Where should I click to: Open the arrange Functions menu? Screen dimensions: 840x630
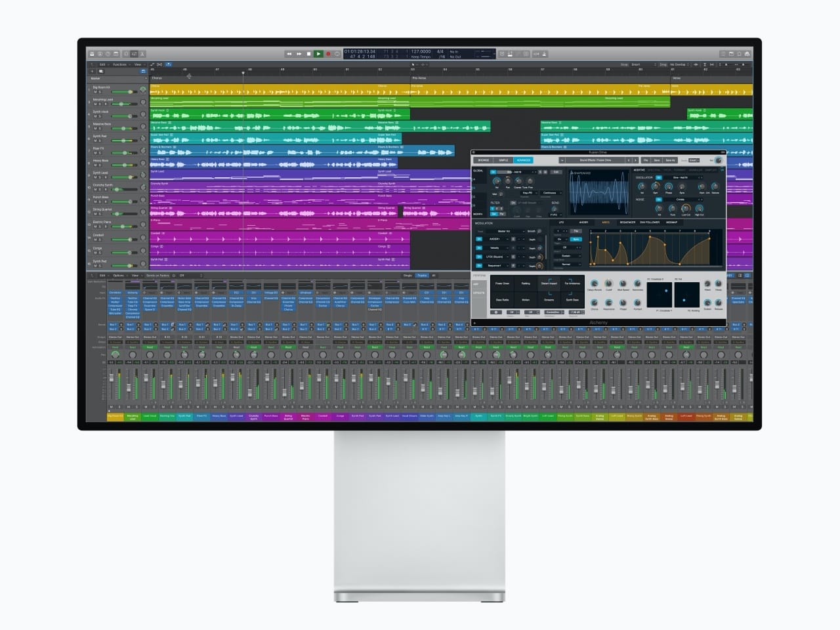coord(120,64)
